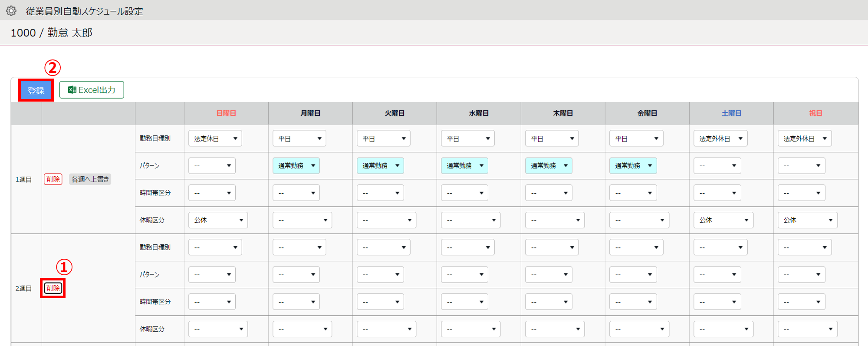The height and width of the screenshot is (346, 868).
Task: Delete week 2 with 削除 button
Action: point(53,288)
